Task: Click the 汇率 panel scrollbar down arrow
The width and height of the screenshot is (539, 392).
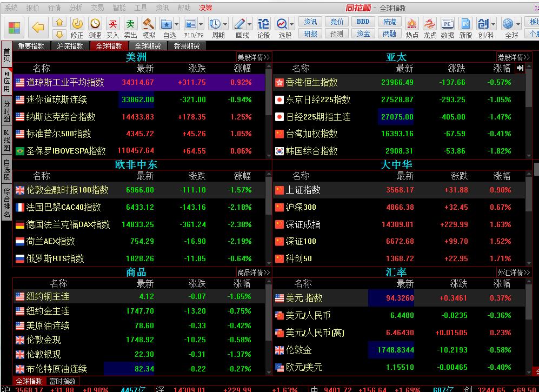Action: coord(528,372)
